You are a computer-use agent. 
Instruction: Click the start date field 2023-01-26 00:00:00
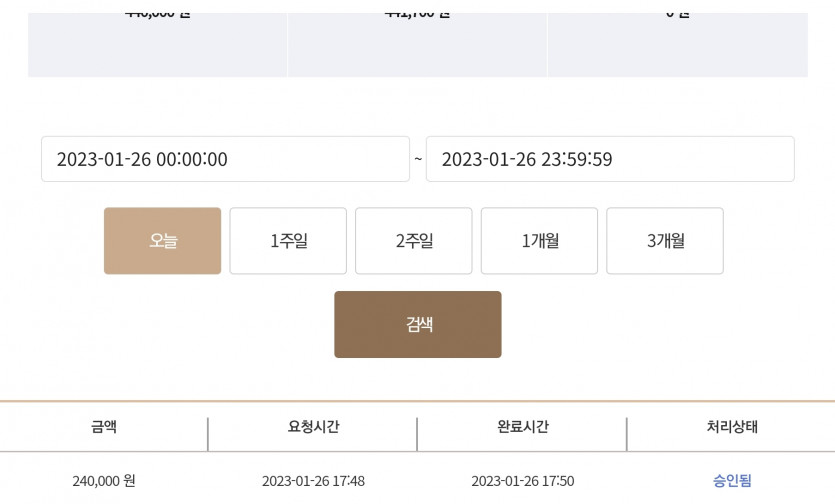pos(225,159)
